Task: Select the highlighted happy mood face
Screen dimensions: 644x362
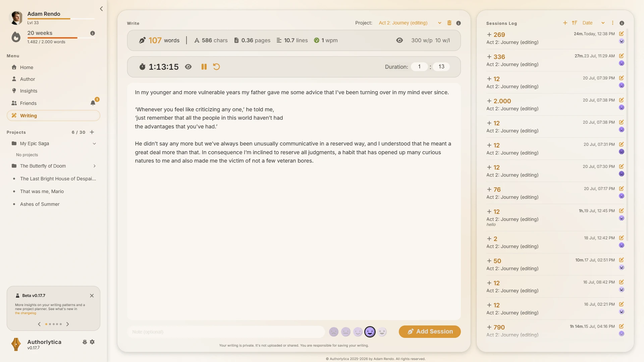Action: (x=370, y=332)
